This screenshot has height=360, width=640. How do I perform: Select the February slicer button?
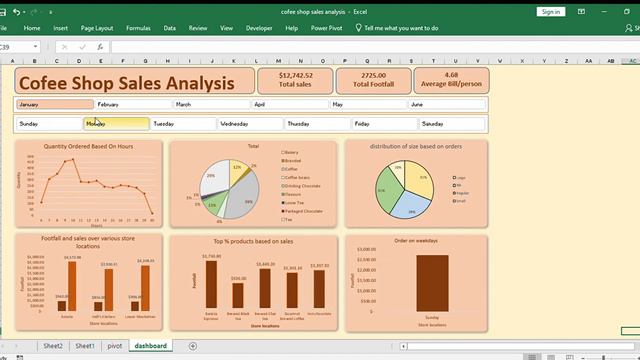coord(133,104)
